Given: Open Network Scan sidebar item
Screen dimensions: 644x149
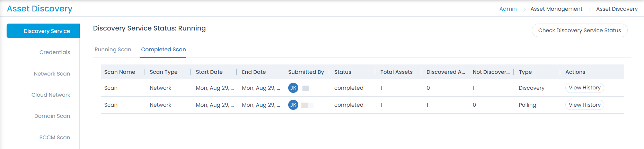Looking at the screenshot, I should click(52, 74).
